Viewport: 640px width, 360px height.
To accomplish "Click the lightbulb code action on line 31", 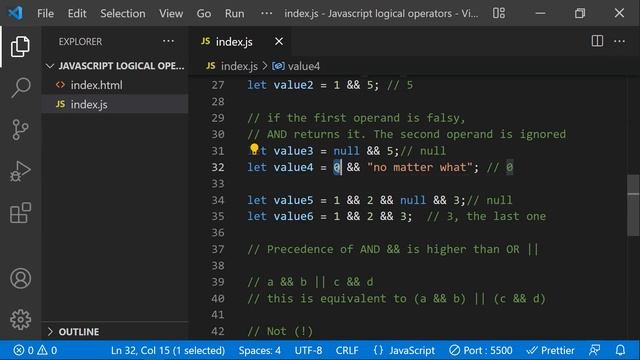I will pyautogui.click(x=254, y=150).
